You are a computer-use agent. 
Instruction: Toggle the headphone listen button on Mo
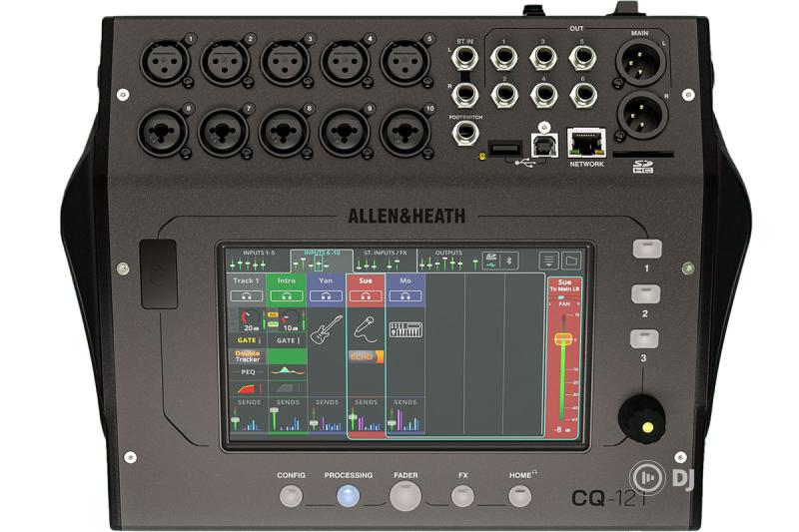coord(405,295)
